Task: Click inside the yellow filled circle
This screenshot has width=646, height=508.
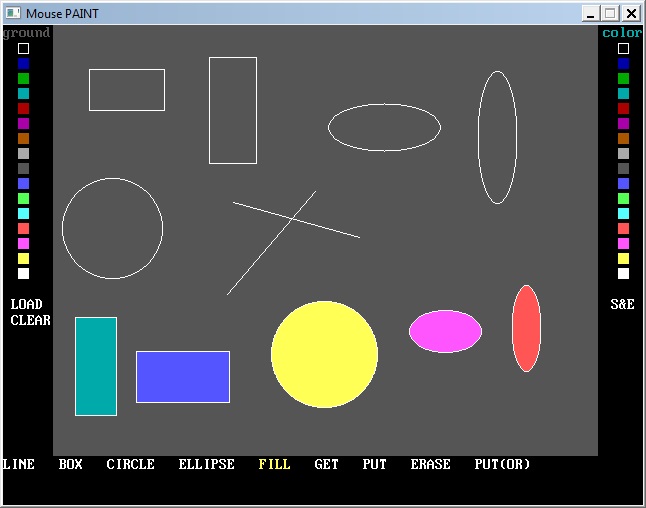Action: click(324, 354)
